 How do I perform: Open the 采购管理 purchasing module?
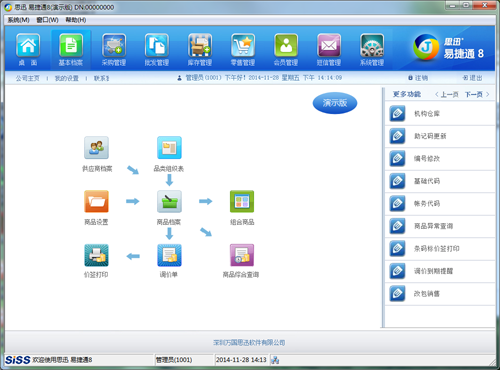(114, 45)
